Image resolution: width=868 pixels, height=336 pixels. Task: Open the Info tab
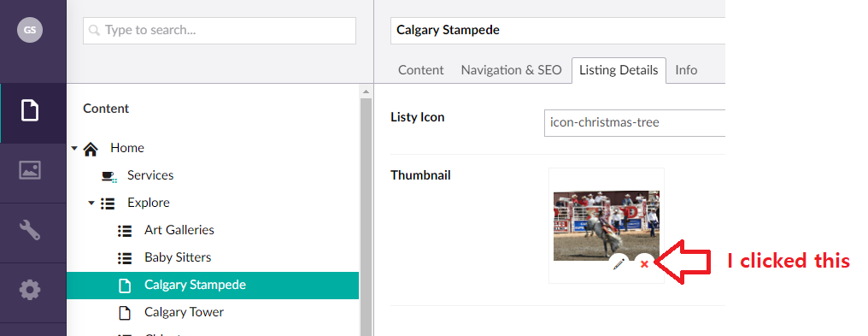click(x=686, y=70)
